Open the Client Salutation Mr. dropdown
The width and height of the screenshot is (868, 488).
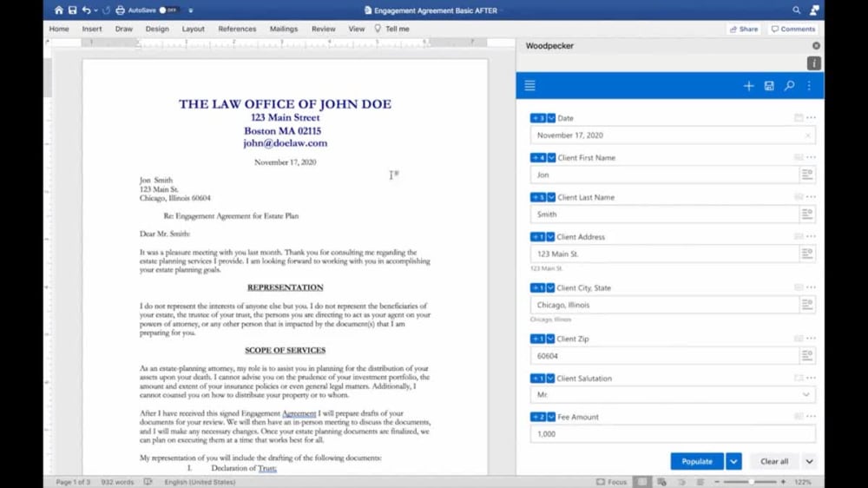click(x=673, y=394)
